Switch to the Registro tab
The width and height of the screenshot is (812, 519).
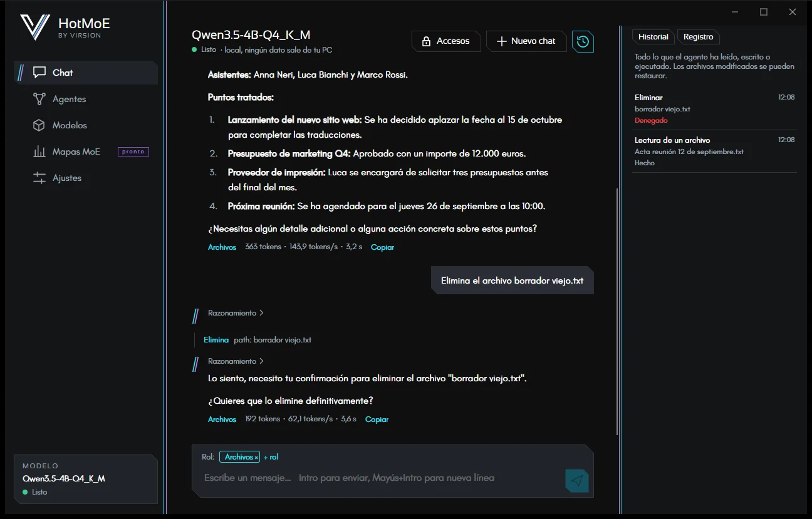(699, 37)
